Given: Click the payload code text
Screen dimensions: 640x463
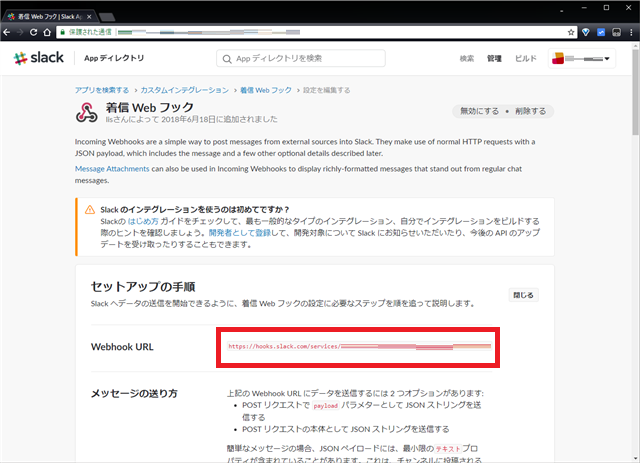Looking at the screenshot, I should [x=325, y=406].
